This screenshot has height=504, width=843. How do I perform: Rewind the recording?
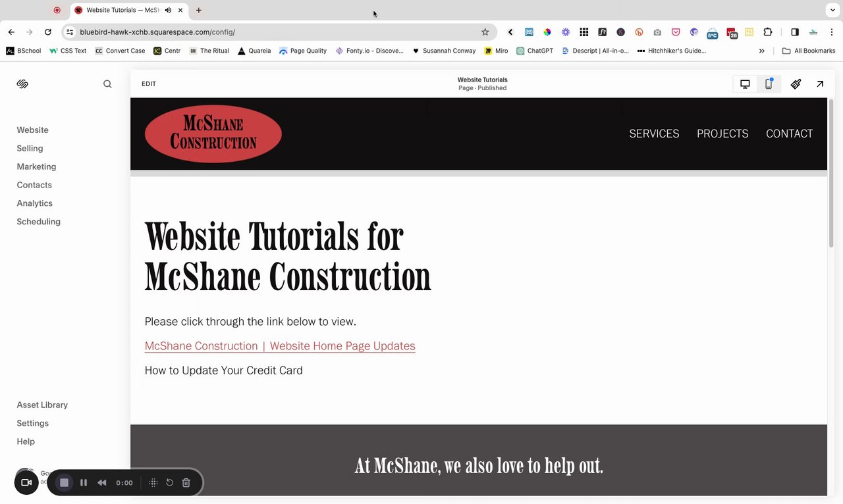click(x=102, y=482)
